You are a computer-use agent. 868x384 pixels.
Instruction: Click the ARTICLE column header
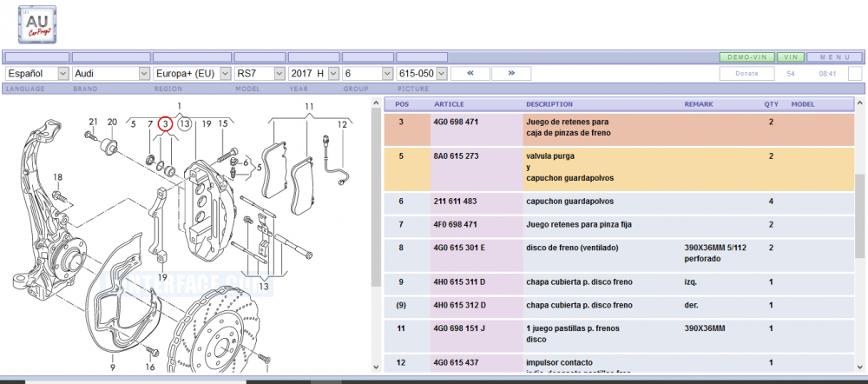coord(449,104)
